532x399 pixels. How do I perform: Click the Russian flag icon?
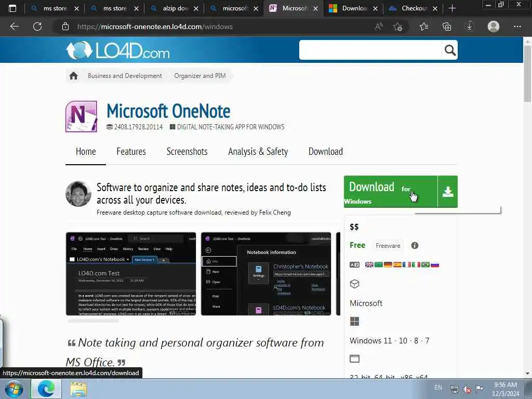pos(435,264)
